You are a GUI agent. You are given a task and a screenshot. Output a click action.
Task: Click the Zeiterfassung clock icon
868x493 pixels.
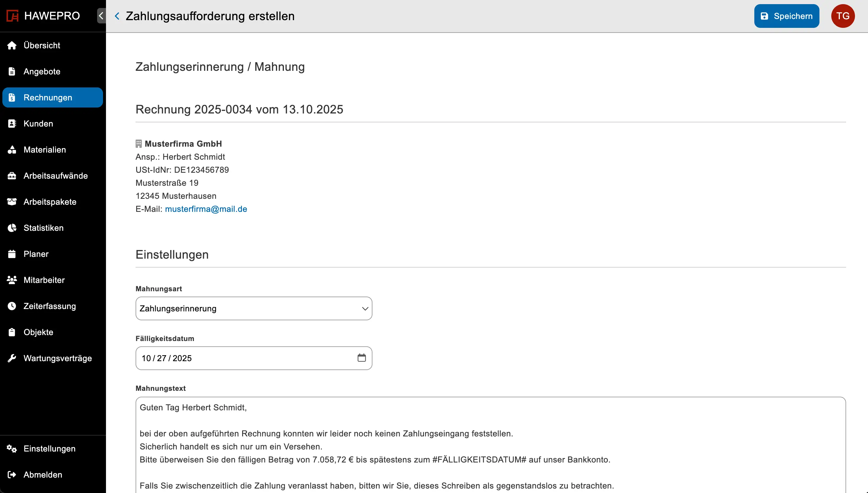point(12,306)
